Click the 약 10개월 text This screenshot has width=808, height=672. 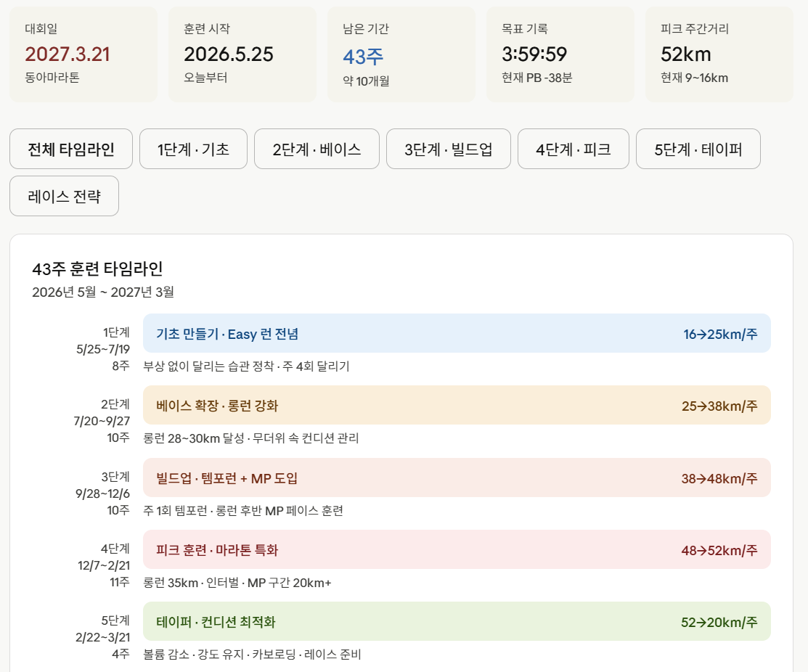click(366, 81)
